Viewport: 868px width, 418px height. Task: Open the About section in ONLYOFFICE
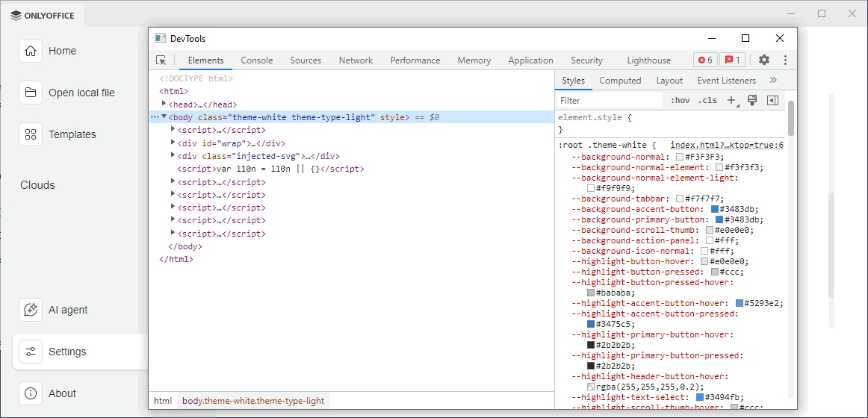(x=62, y=393)
